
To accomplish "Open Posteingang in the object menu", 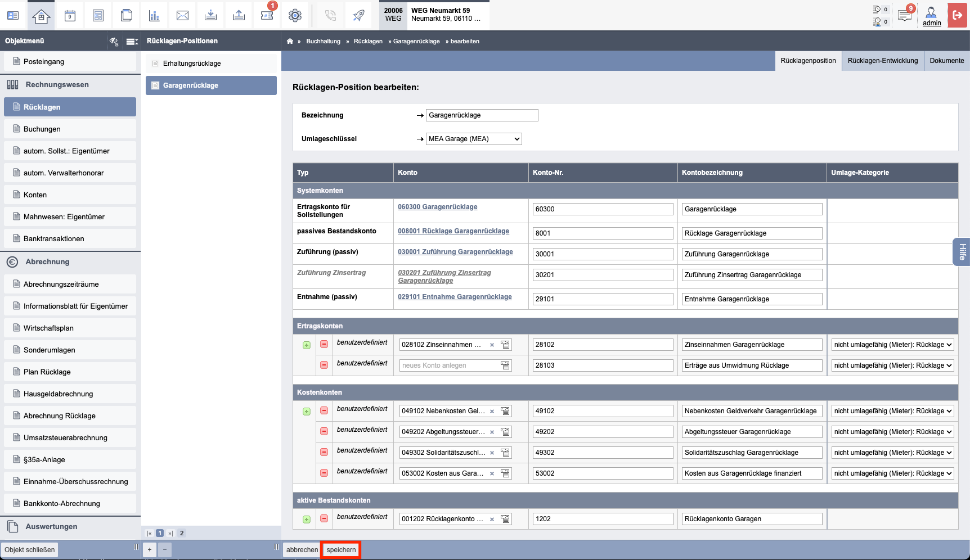I will pyautogui.click(x=70, y=62).
